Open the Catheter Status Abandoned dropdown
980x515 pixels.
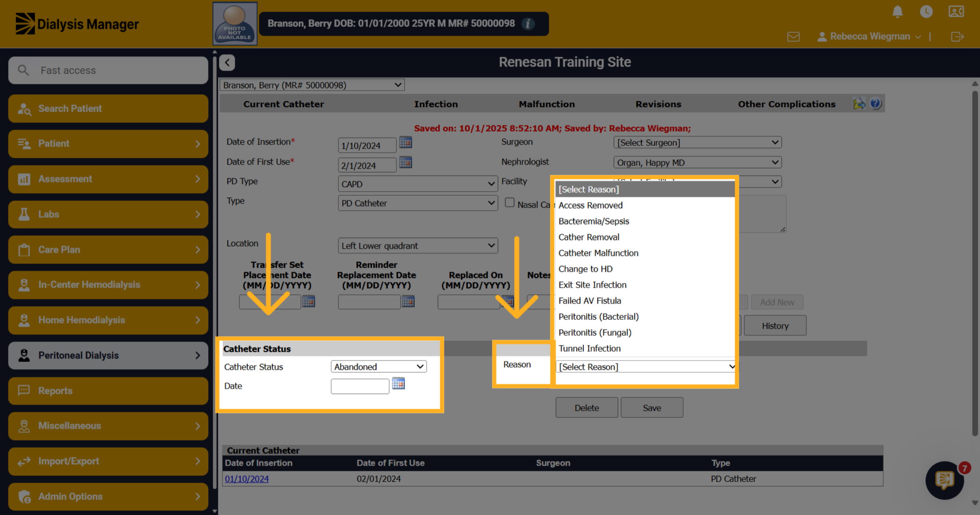pos(379,366)
